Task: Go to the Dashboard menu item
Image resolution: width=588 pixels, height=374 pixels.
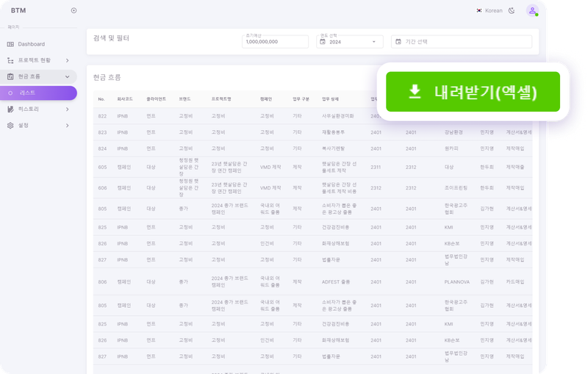Action: [31, 44]
